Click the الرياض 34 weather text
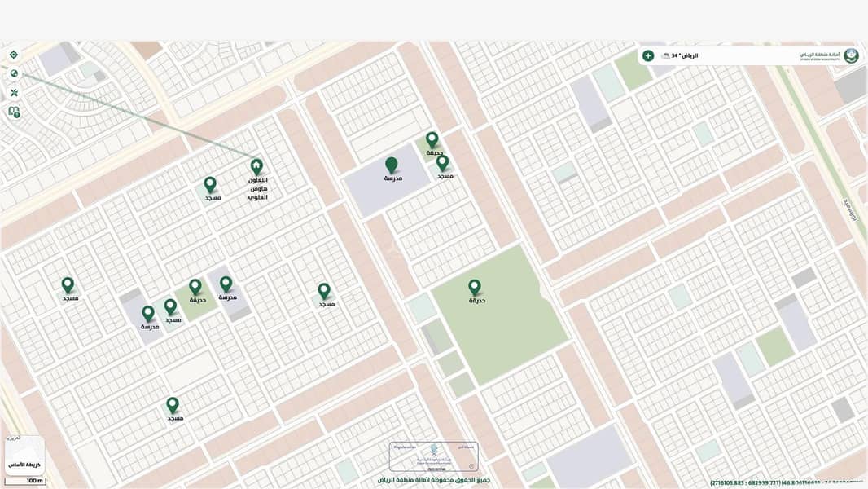This screenshot has width=868, height=489. coord(685,56)
